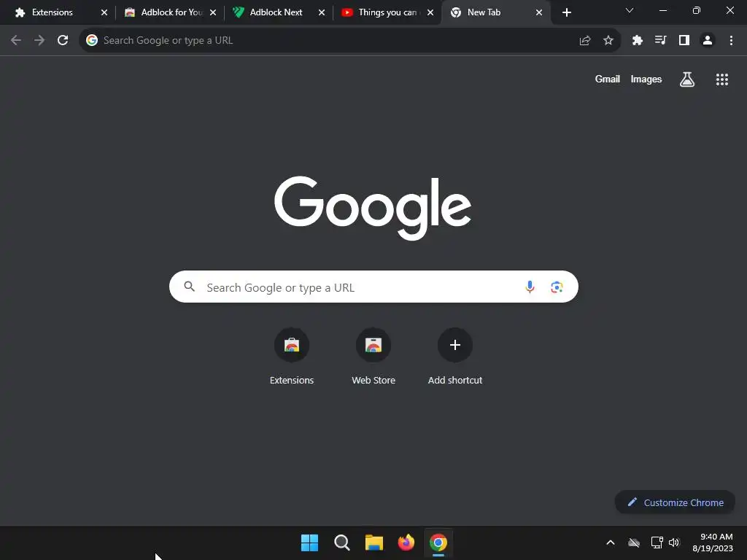Click the Chrome taskbar icon
The image size is (747, 560).
[x=438, y=542]
